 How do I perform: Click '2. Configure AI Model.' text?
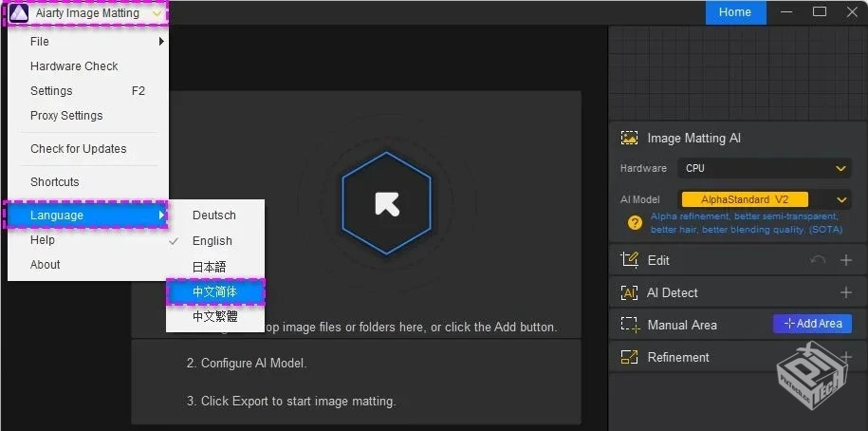[x=247, y=364]
